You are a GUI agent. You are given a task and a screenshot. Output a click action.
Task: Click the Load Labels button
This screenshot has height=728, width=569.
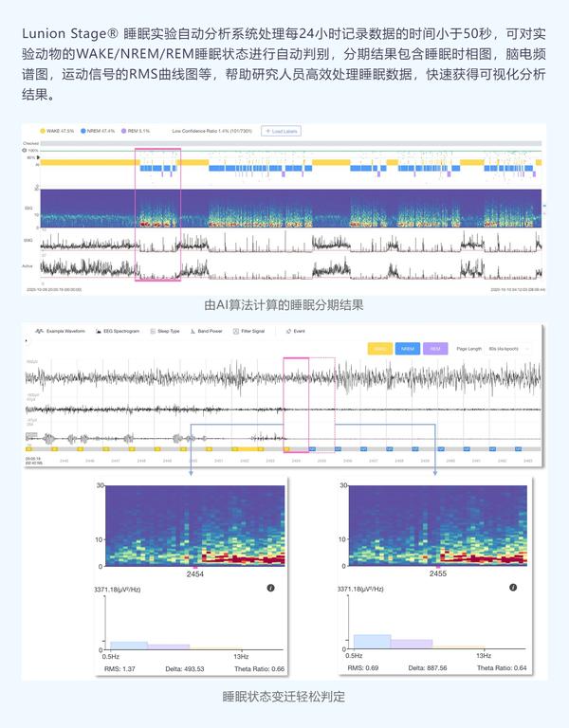coord(281,132)
